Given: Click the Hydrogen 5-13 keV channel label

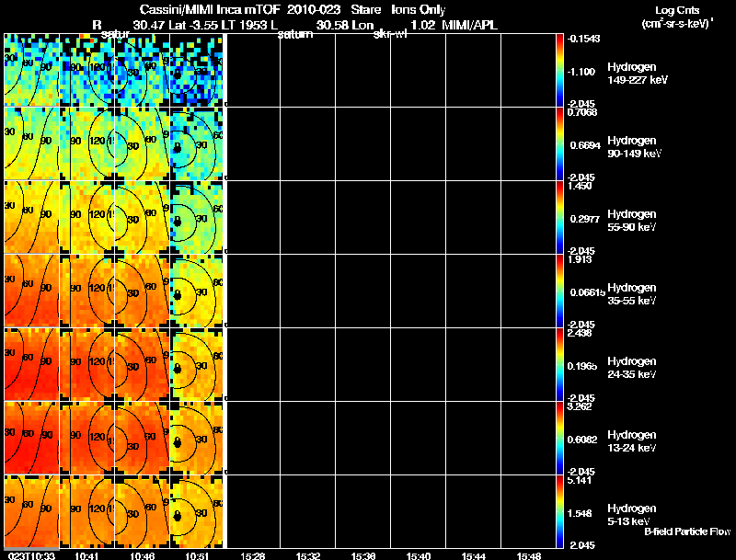Looking at the screenshot, I should click(631, 515).
